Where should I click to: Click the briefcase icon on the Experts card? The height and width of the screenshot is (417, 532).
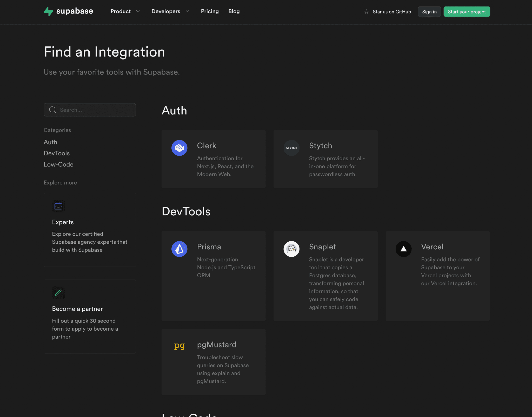(x=58, y=206)
